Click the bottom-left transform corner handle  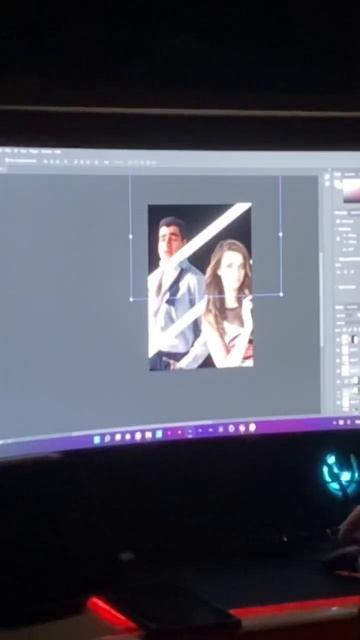131,299
